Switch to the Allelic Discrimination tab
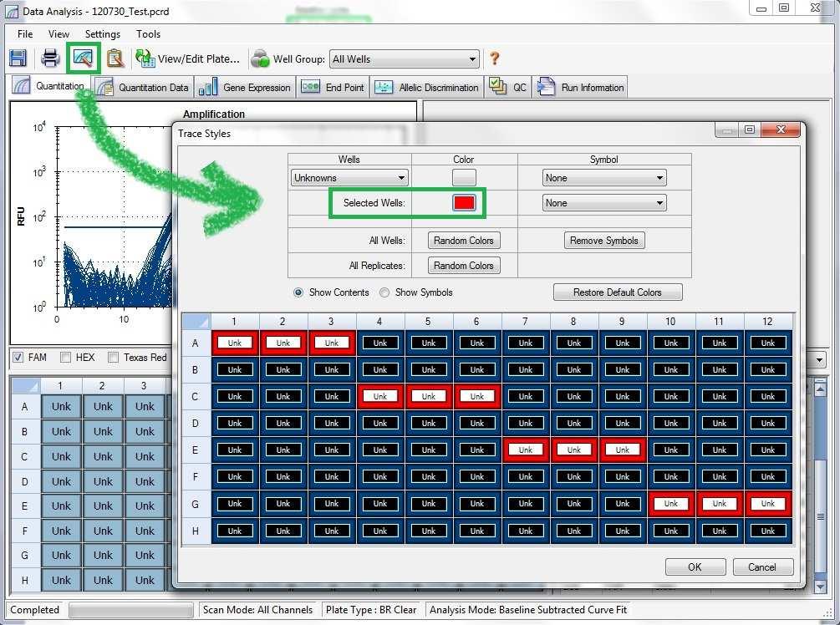Screen dimensions: 840x625 [427, 87]
